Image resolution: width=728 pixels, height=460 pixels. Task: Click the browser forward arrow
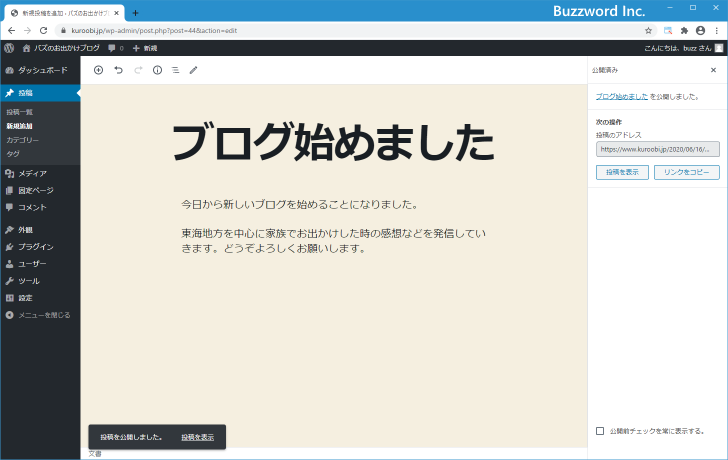pos(27,31)
